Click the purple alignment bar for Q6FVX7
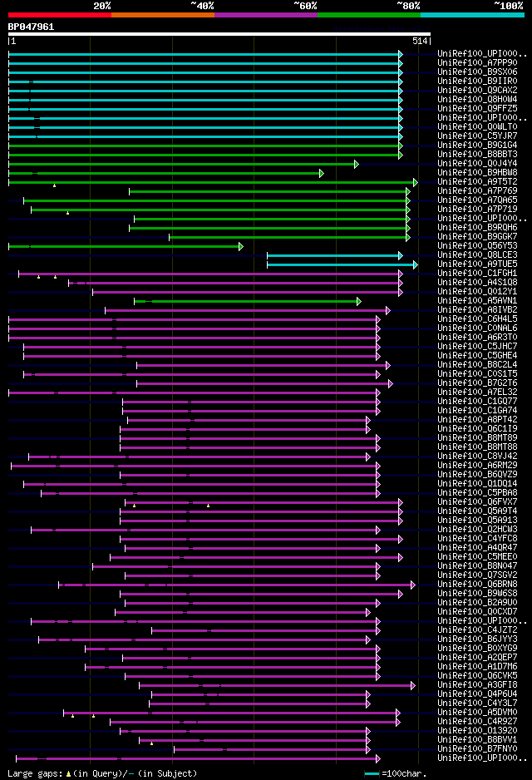Screen dimensions: 532x780 click(263, 503)
